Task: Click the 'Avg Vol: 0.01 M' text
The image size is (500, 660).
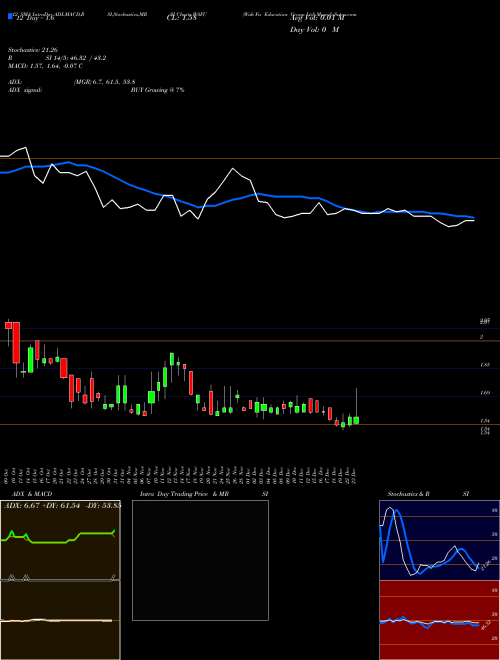Action: click(317, 19)
